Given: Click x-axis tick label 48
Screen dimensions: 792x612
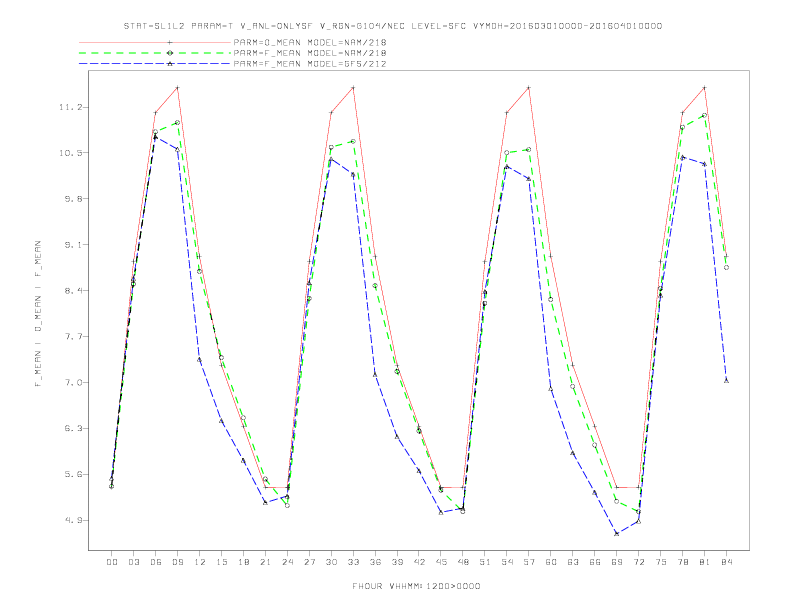Looking at the screenshot, I should [x=463, y=562].
